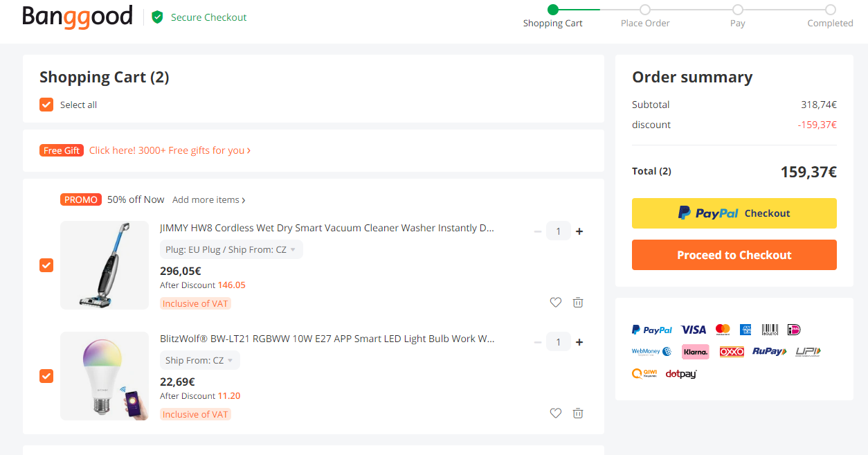Click the Shopping Cart (2) heading

(x=105, y=77)
